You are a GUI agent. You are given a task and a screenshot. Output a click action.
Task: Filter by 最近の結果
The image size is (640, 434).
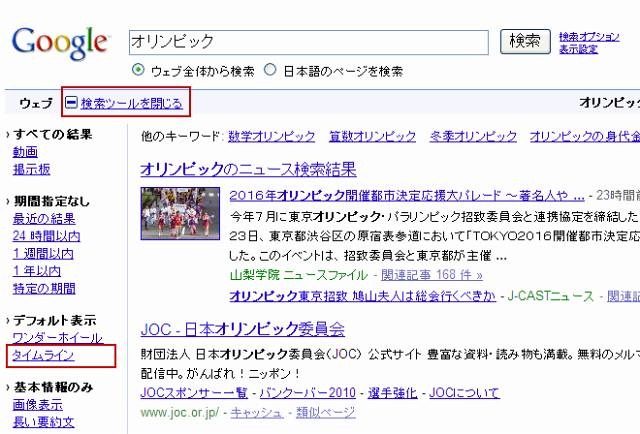[x=44, y=218]
